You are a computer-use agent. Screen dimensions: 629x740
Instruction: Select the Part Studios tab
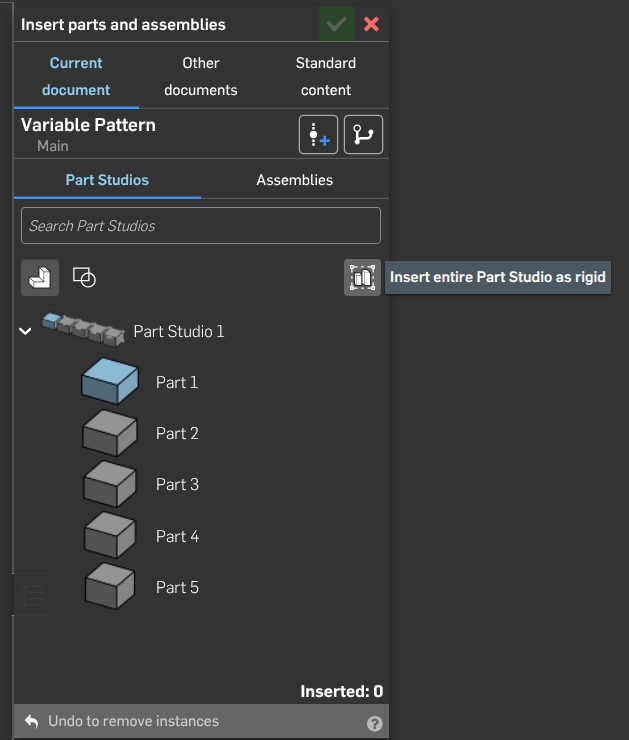pyautogui.click(x=107, y=180)
